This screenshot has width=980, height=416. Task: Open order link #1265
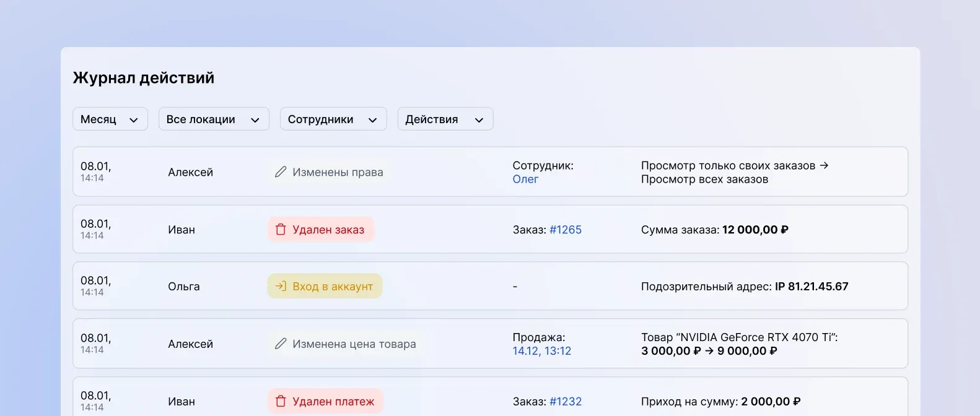(566, 230)
